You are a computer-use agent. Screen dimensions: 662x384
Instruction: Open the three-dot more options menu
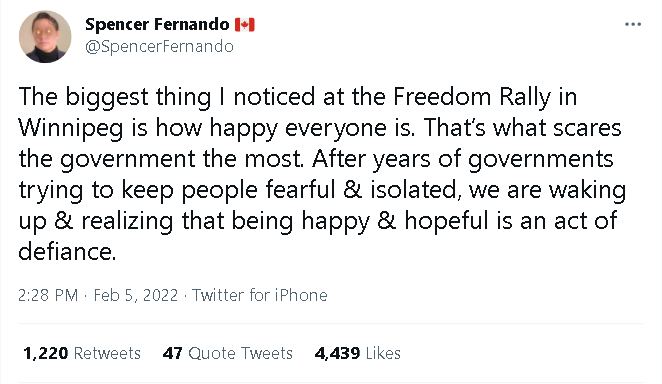coord(633,24)
